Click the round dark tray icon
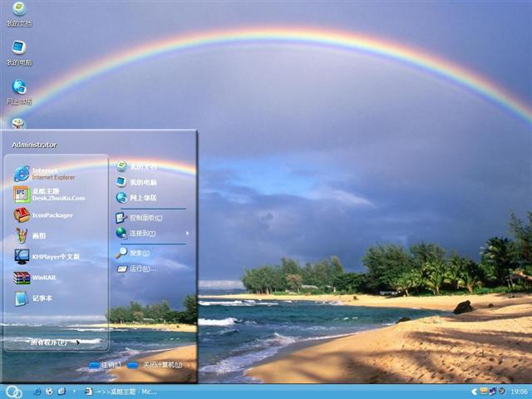This screenshot has width=532, height=399. tap(502, 391)
